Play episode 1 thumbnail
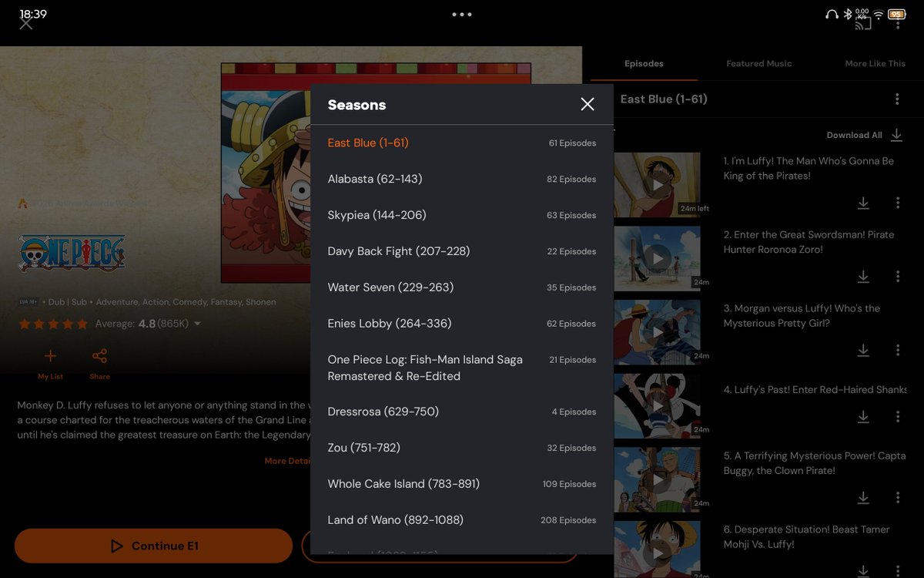 [658, 185]
